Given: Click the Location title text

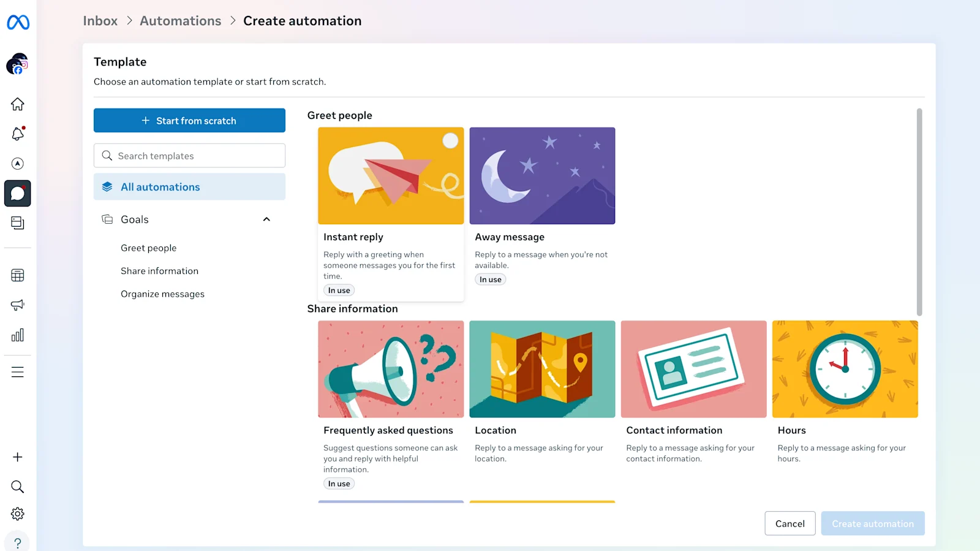Looking at the screenshot, I should [496, 430].
